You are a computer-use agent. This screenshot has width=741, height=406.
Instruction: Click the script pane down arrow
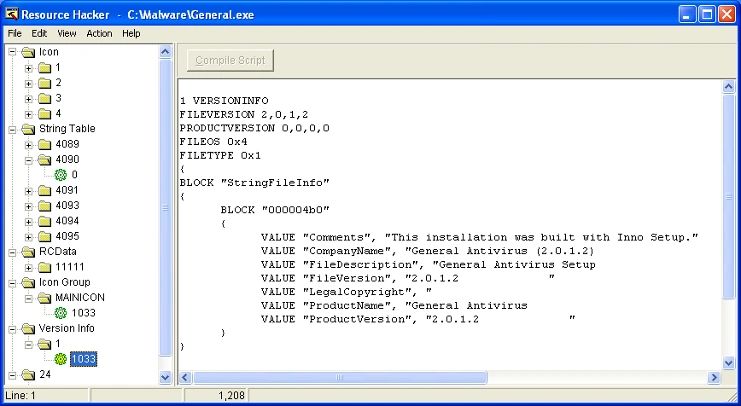click(728, 363)
